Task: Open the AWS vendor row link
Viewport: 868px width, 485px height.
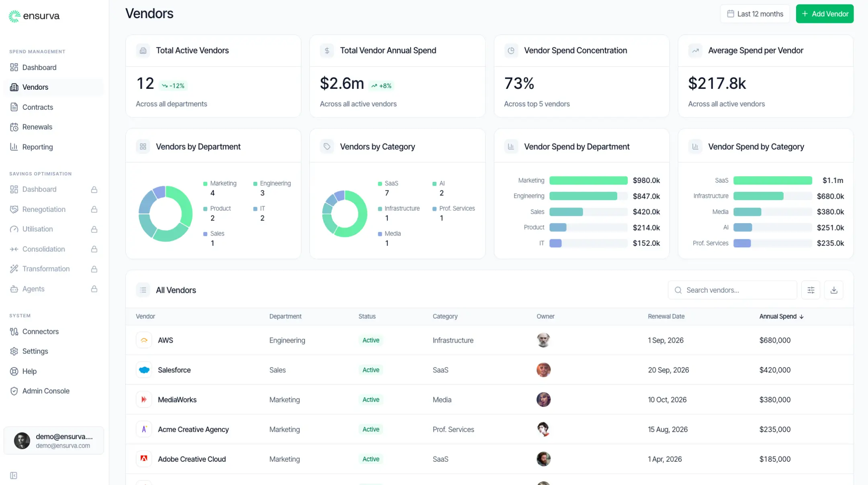Action: (x=165, y=340)
